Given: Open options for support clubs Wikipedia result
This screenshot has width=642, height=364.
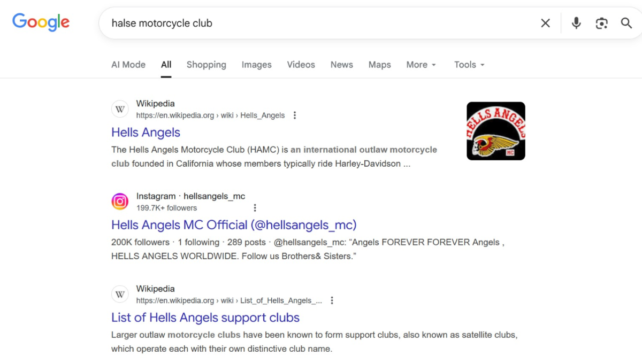Looking at the screenshot, I should pyautogui.click(x=332, y=300).
